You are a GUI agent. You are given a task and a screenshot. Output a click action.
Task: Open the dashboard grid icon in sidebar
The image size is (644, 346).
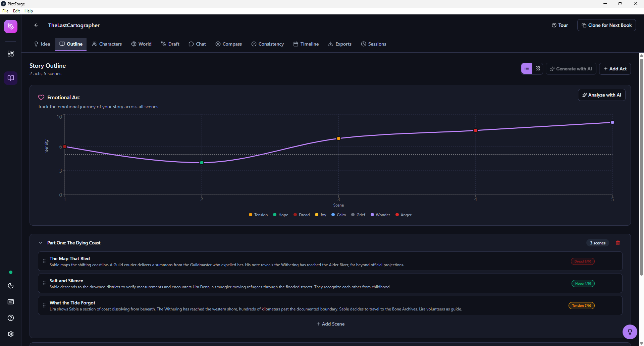coord(11,53)
